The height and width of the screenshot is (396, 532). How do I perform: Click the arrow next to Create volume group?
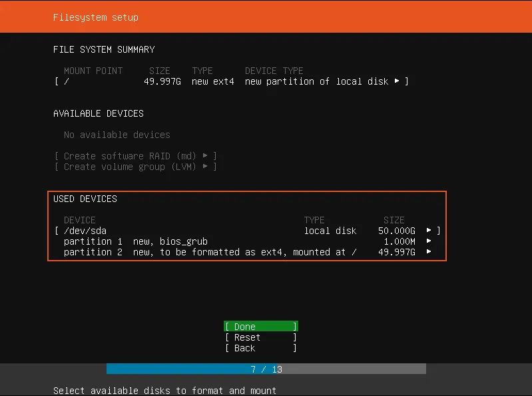tap(205, 167)
